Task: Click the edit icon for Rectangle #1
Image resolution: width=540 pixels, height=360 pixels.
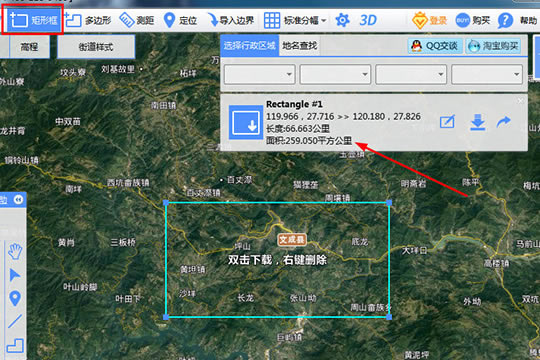Action: point(447,122)
